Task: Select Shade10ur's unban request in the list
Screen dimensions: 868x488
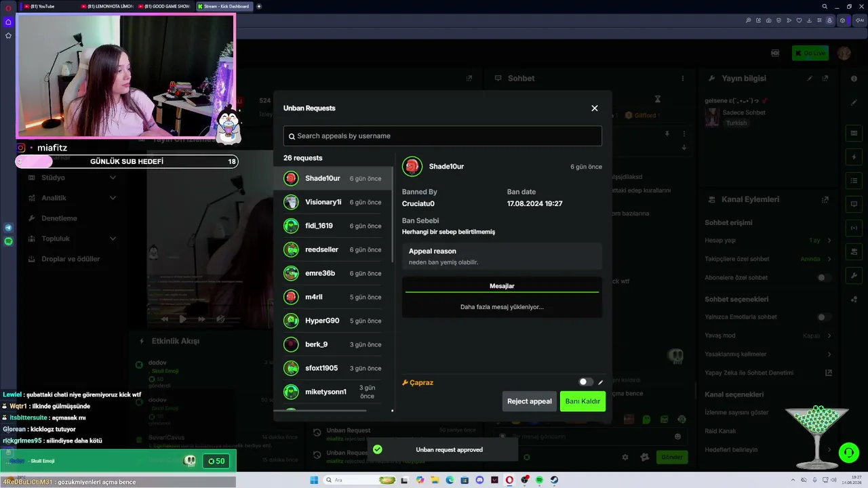Action: pos(332,178)
